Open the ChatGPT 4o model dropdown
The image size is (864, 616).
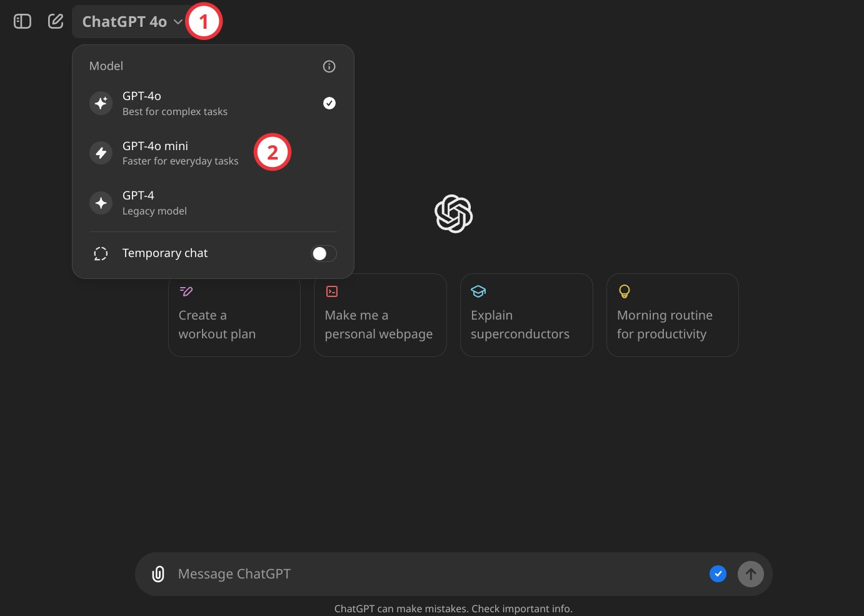click(133, 22)
